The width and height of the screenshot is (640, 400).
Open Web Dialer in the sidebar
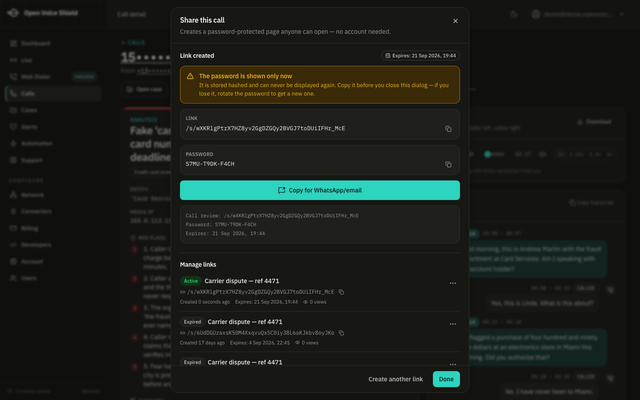point(53,77)
